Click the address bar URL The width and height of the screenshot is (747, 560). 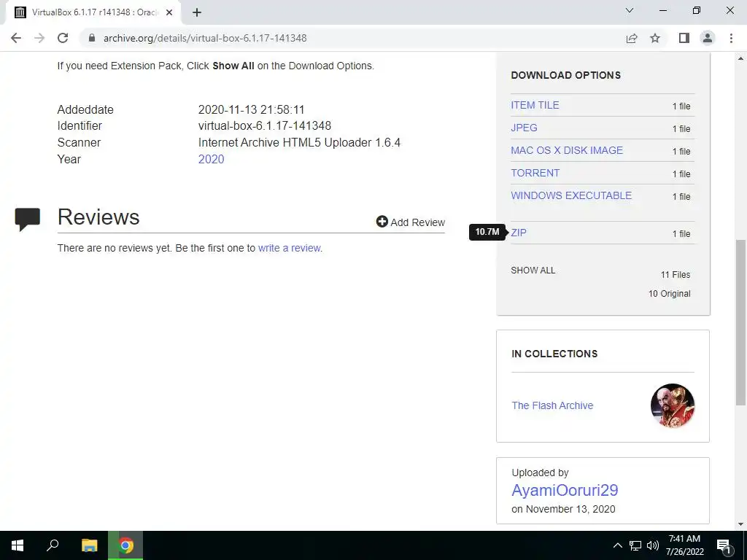205,38
